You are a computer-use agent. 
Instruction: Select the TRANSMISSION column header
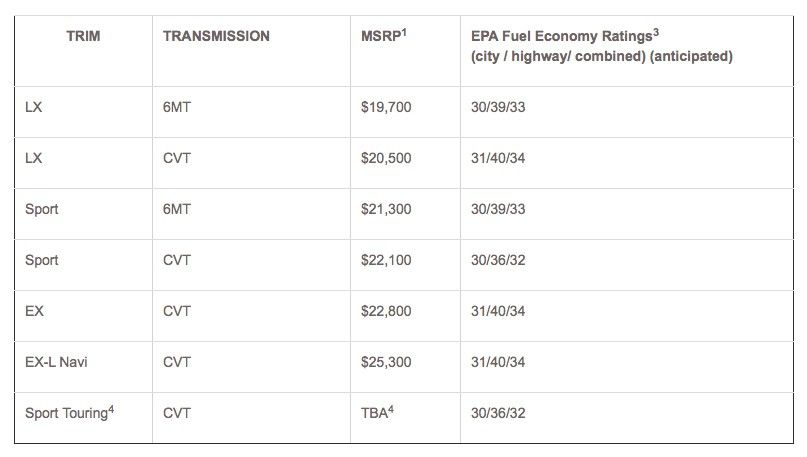216,36
